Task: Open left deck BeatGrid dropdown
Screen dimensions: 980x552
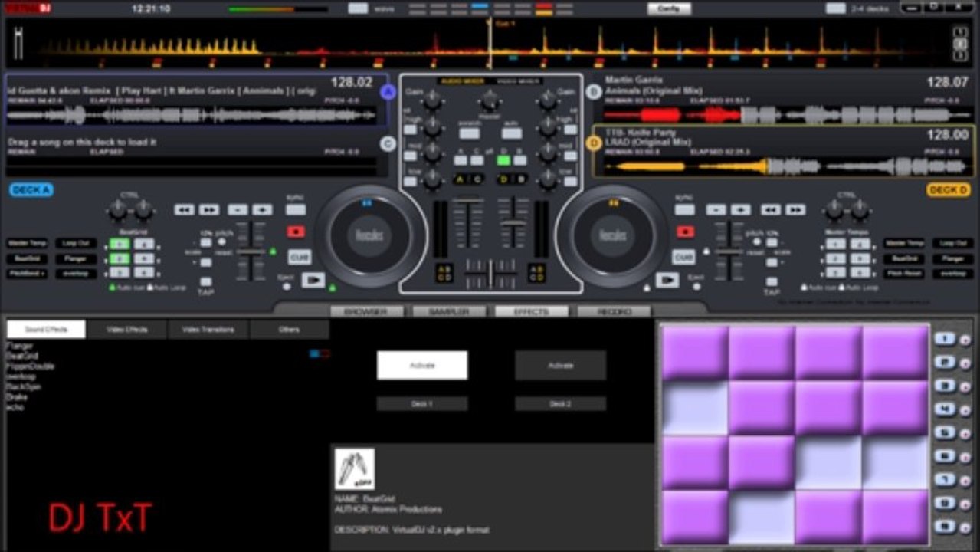Action: [28, 258]
